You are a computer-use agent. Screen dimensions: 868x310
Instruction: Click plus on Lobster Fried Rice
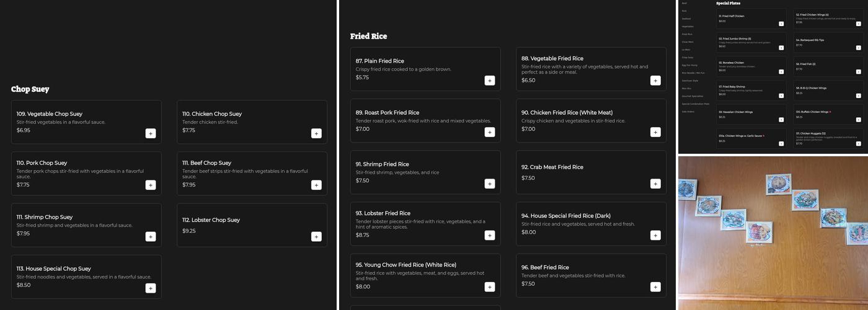[x=490, y=235]
